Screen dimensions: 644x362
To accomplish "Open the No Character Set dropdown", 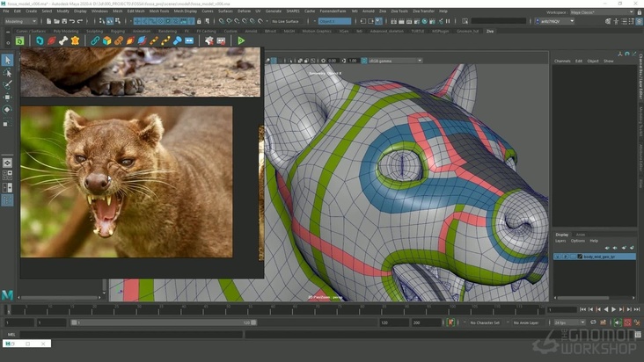I will click(485, 322).
